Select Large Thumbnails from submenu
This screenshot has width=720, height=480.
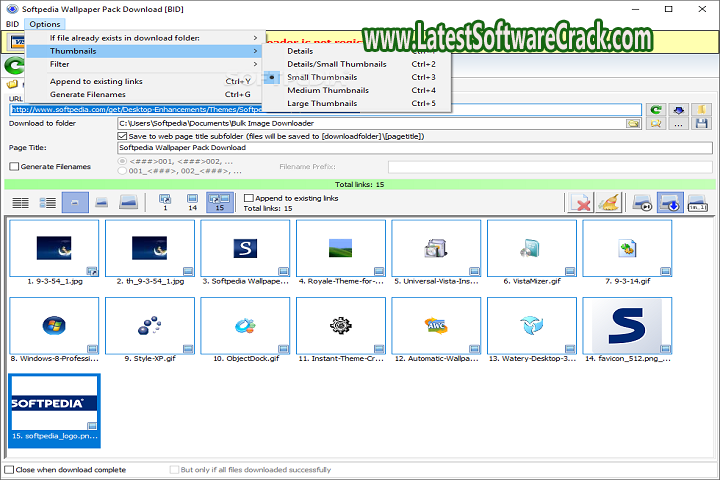tap(356, 103)
